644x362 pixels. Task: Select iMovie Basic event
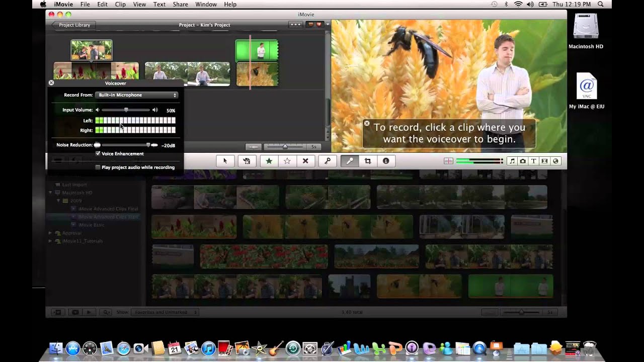[91, 225]
